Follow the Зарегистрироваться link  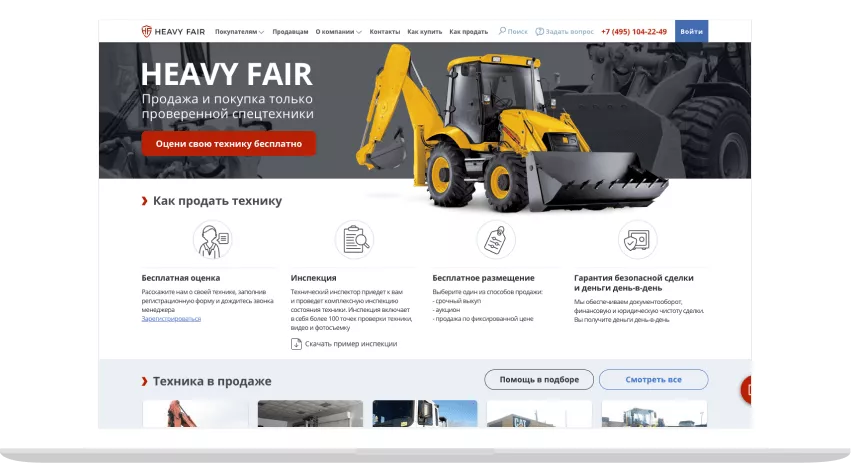point(171,319)
